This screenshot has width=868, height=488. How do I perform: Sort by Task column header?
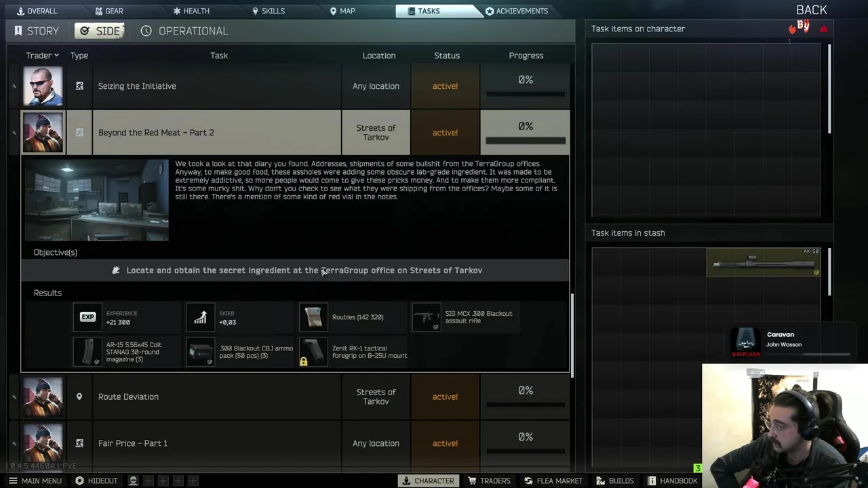click(219, 56)
